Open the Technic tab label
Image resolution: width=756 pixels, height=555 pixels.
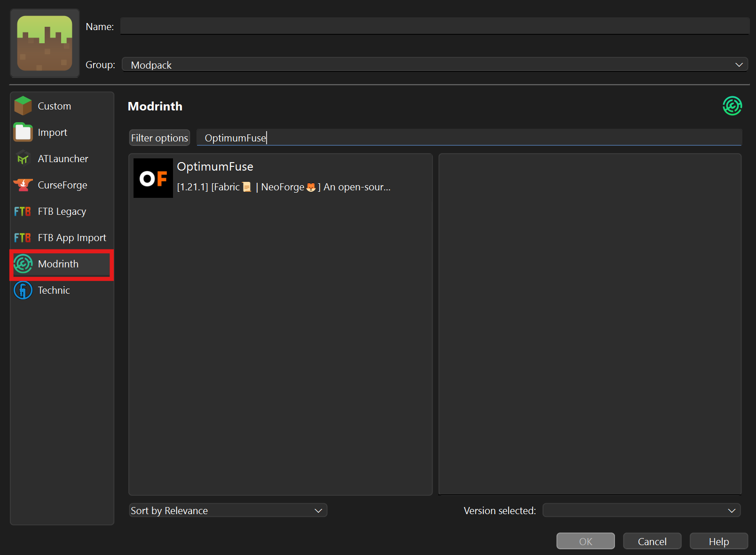pos(54,290)
